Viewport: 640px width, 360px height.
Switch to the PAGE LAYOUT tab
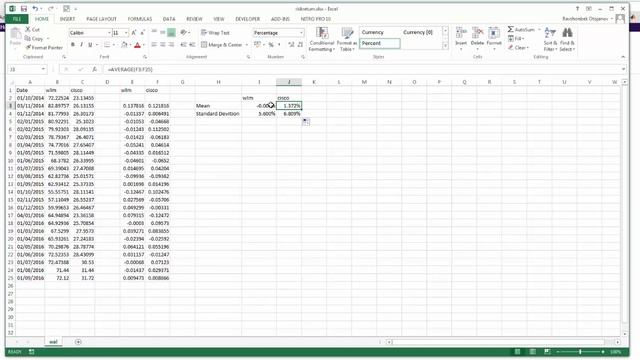pos(101,19)
